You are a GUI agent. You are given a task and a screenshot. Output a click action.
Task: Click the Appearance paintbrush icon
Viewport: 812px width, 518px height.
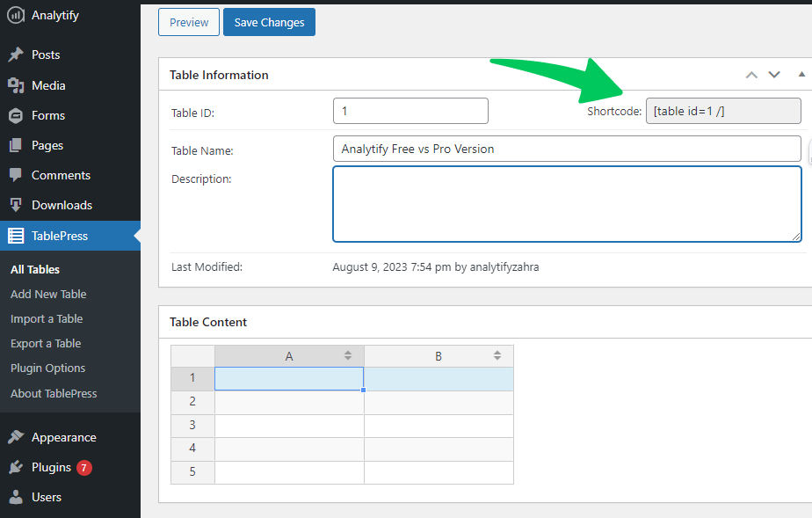click(x=16, y=437)
